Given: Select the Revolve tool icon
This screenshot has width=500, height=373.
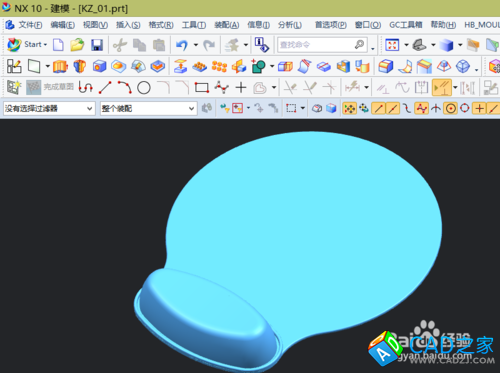Looking at the screenshot, I should pos(80,66).
